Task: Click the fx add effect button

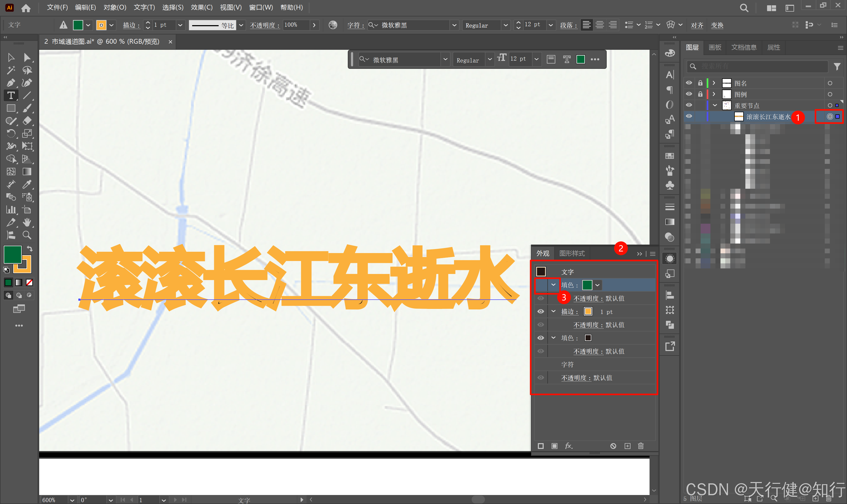Action: coord(569,446)
